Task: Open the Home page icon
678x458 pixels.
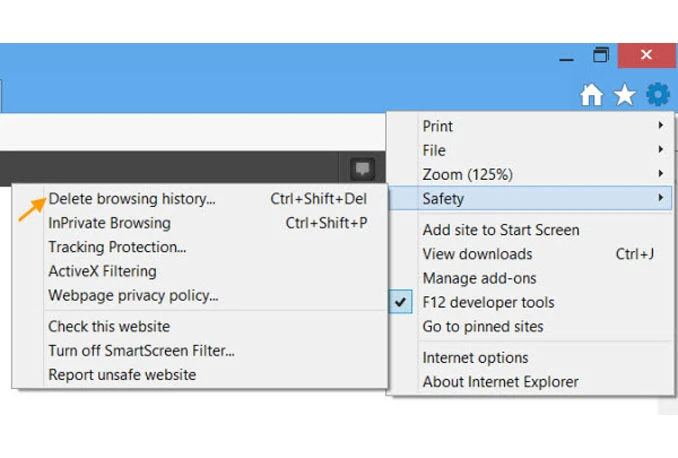Action: click(x=591, y=95)
